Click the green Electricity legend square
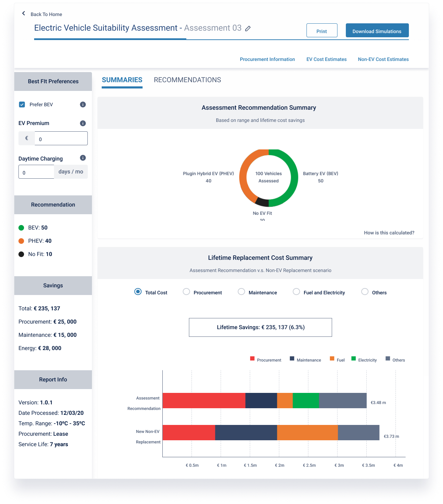Viewport: 443px width, 504px height. point(353,359)
